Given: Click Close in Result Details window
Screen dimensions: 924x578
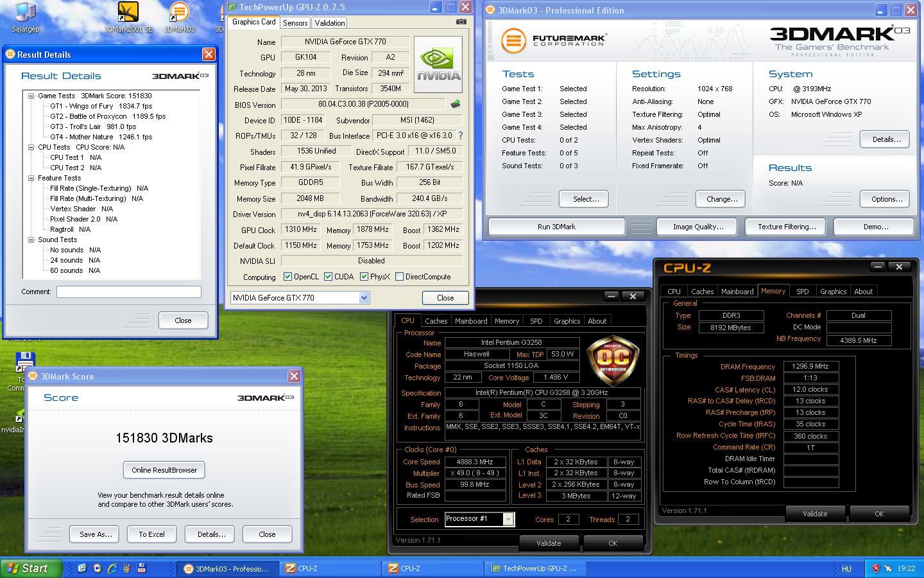Looking at the screenshot, I should tap(183, 320).
